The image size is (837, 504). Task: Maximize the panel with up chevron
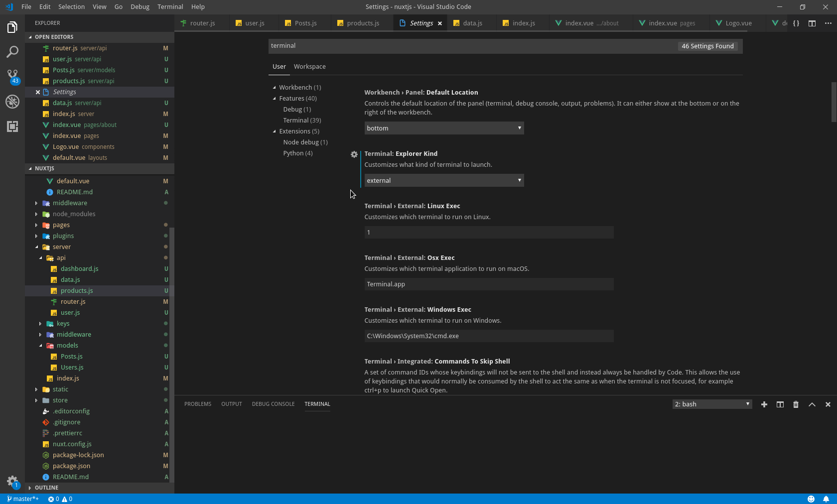tap(812, 404)
